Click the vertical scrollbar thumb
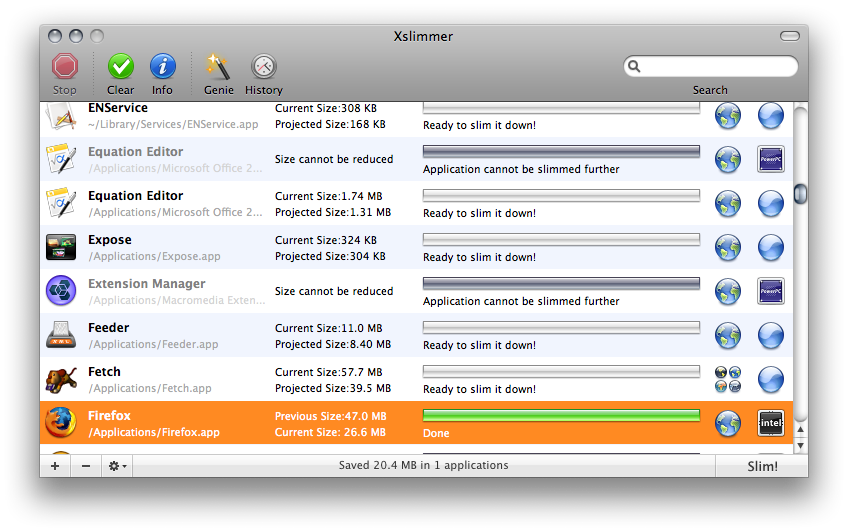 pyautogui.click(x=800, y=194)
